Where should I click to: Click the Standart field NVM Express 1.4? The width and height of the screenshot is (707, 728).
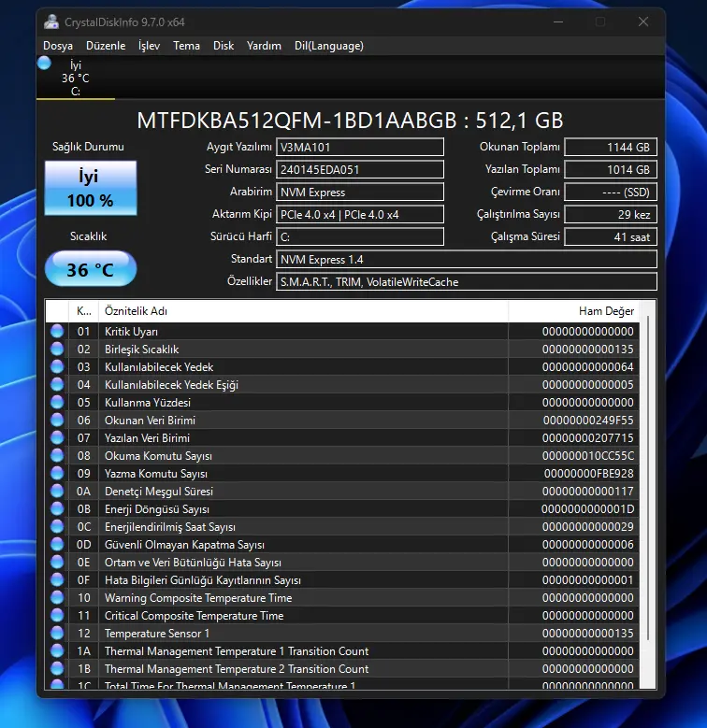point(467,259)
